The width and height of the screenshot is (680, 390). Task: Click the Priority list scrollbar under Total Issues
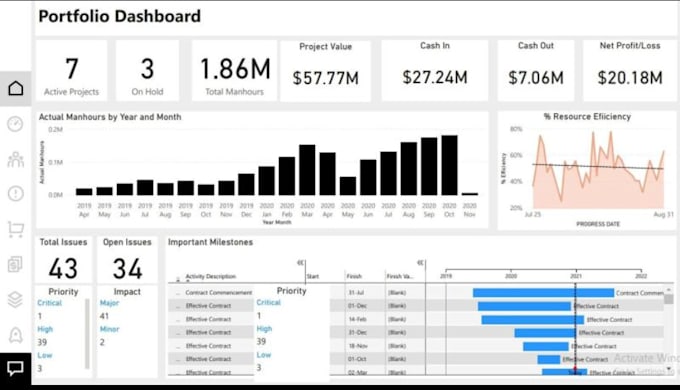[x=87, y=334]
